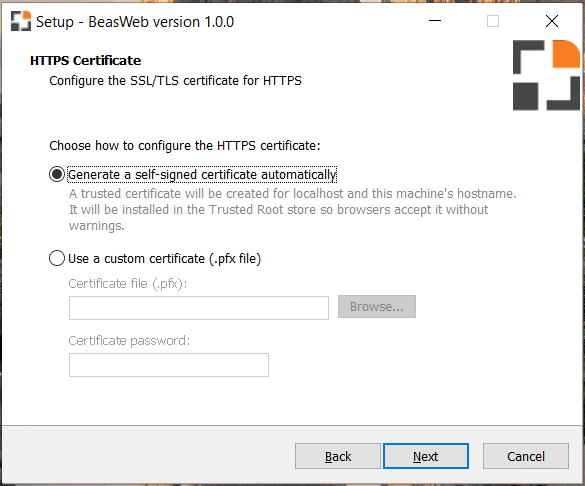Click the large BeasWeb logo graphic
Image resolution: width=585 pixels, height=486 pixels.
546,75
